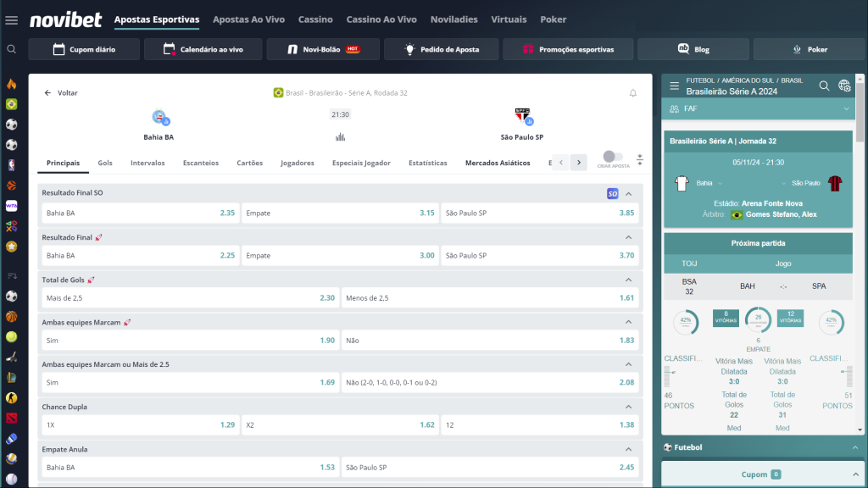This screenshot has width=868, height=488.
Task: Click the right panel vertical scrollbar
Action: click(x=861, y=110)
